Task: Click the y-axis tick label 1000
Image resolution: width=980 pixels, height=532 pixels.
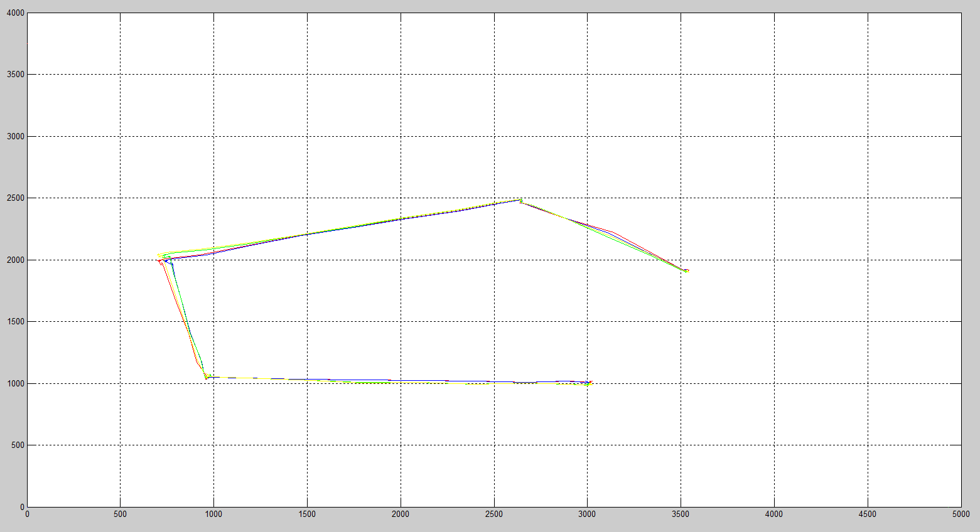Action: coord(16,383)
